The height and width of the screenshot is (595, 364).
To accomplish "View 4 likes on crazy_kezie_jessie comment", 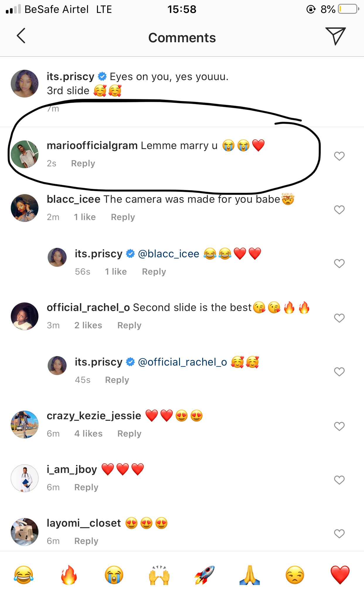I will pos(88,434).
